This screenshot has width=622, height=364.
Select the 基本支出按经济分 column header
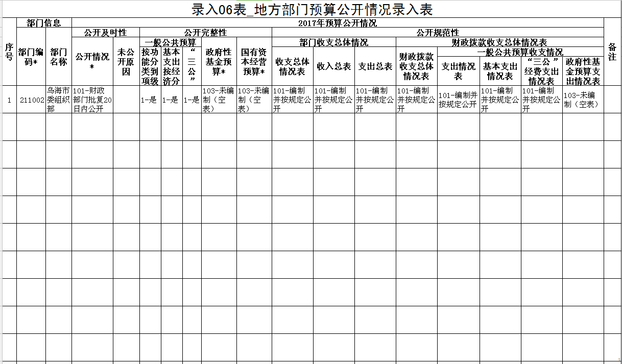click(x=172, y=66)
